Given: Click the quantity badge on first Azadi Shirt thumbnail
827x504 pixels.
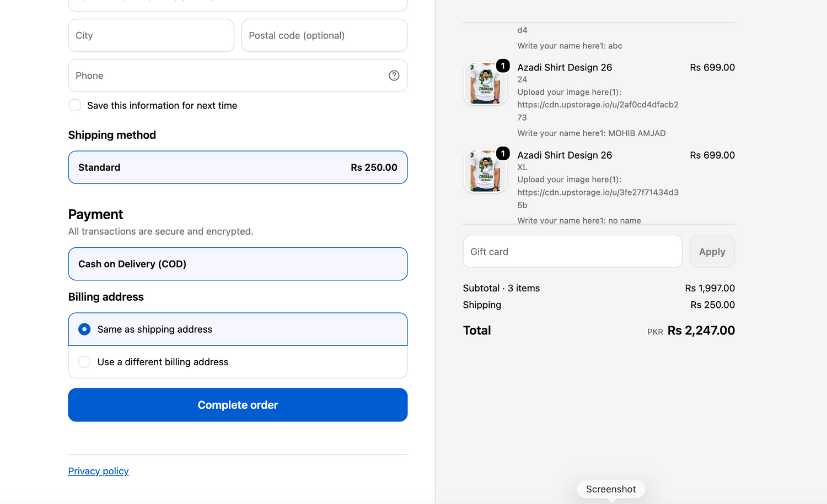Looking at the screenshot, I should pyautogui.click(x=503, y=66).
